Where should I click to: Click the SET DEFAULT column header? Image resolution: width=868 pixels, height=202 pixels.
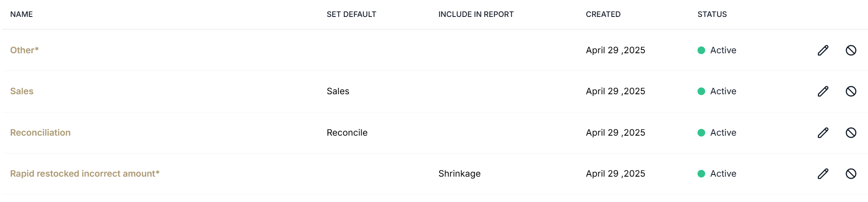(x=351, y=14)
